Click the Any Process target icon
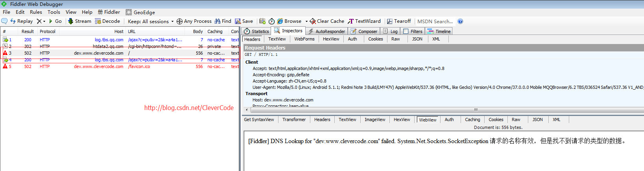 (x=179, y=21)
